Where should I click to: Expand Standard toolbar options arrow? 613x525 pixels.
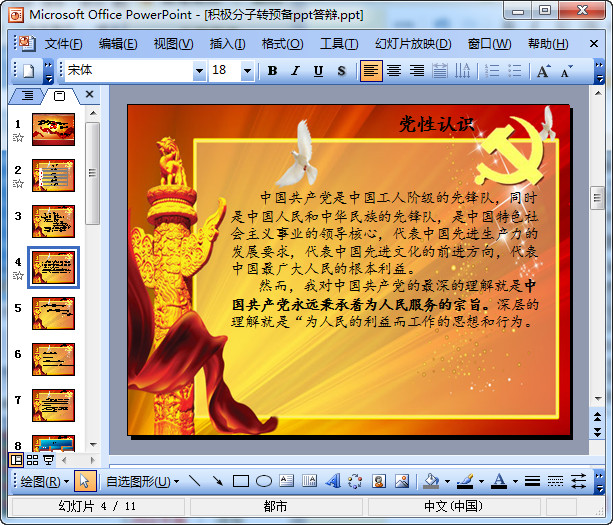pos(48,72)
